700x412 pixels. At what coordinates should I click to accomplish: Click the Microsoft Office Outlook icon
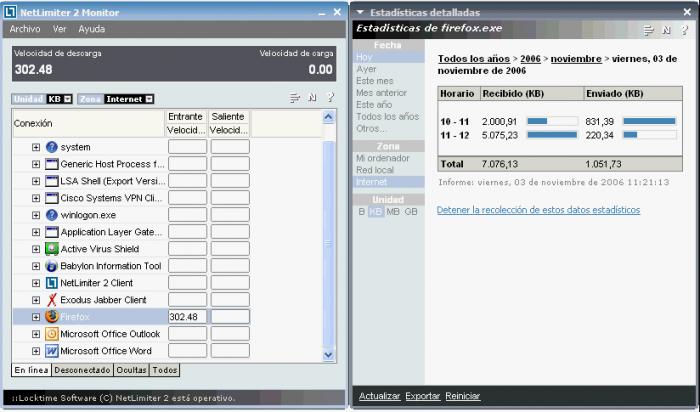pyautogui.click(x=52, y=333)
